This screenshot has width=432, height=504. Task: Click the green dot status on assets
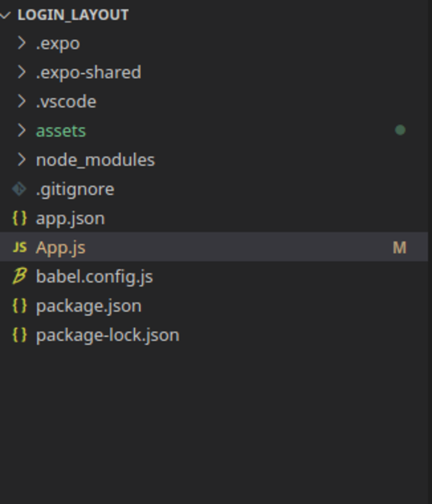[400, 131]
